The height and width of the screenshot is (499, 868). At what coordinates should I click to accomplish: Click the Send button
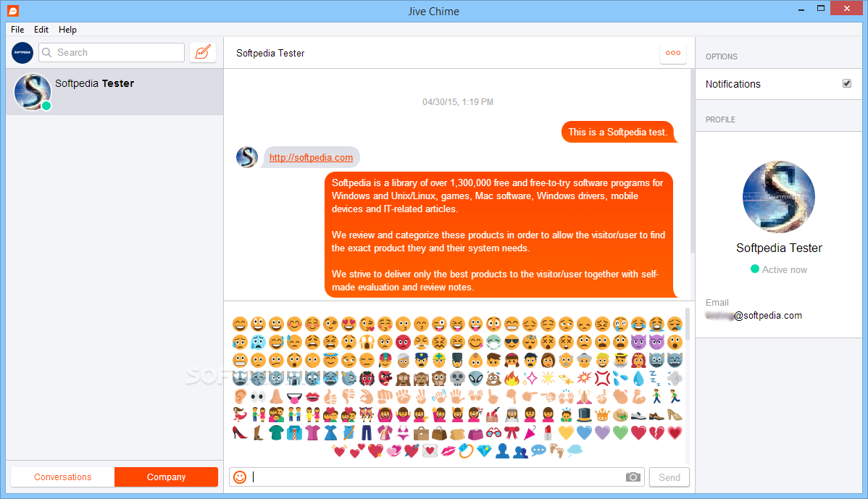(669, 477)
